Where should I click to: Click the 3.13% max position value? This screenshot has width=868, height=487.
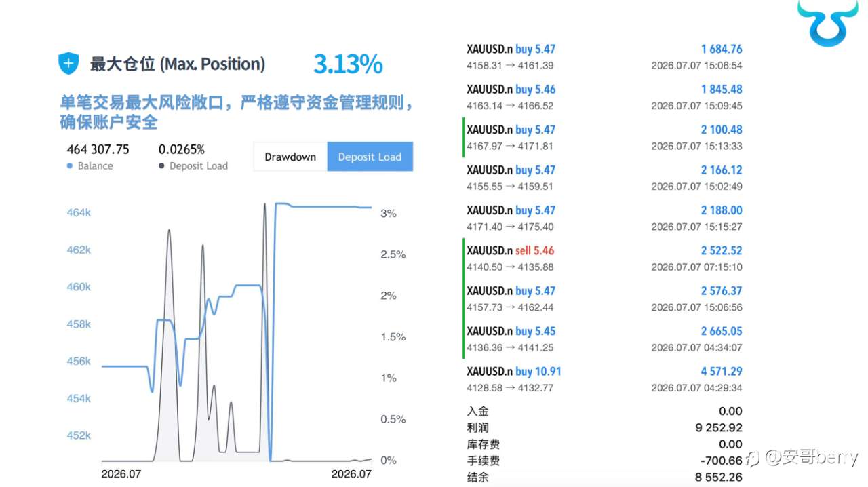pos(348,64)
